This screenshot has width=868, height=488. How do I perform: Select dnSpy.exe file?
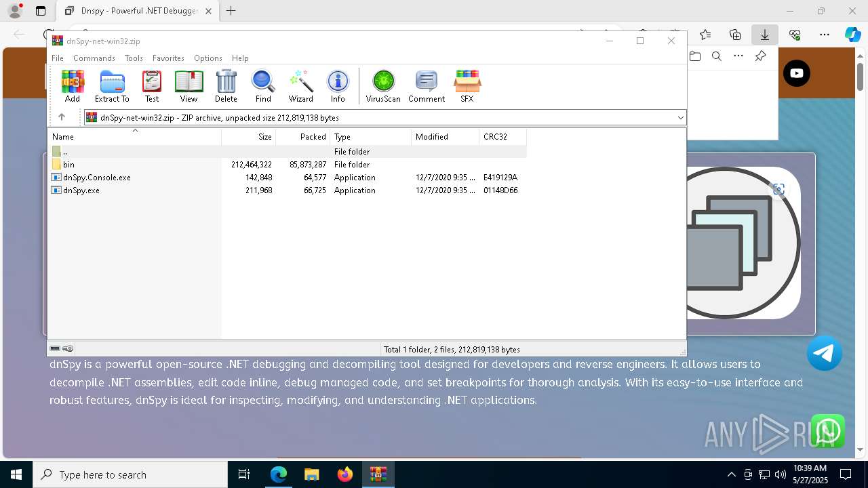pos(288,190)
